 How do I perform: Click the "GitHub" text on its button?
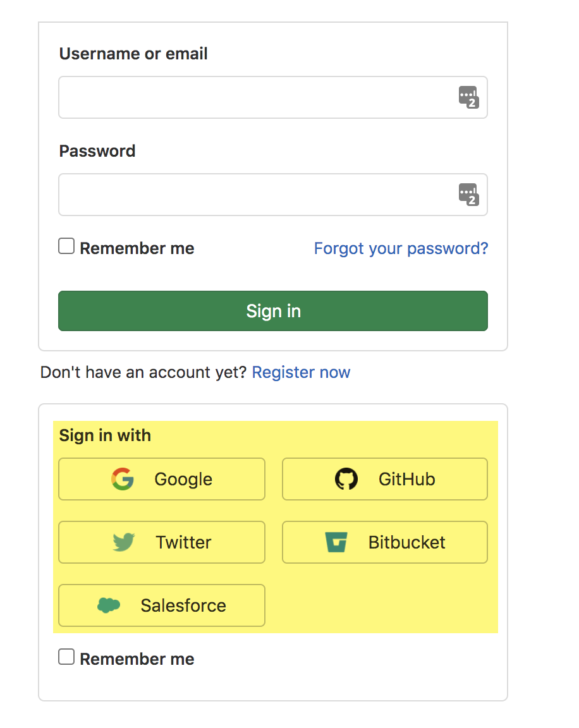point(406,479)
